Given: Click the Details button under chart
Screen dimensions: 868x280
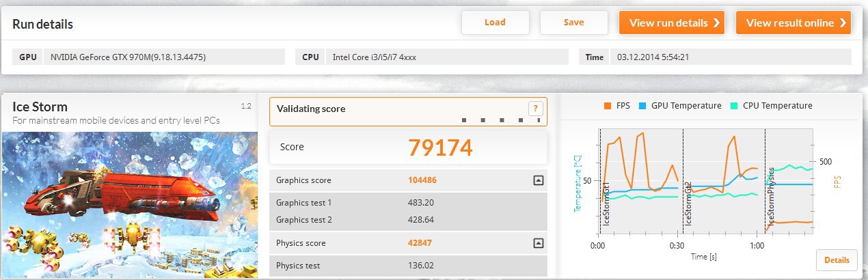Looking at the screenshot, I should pos(837,260).
